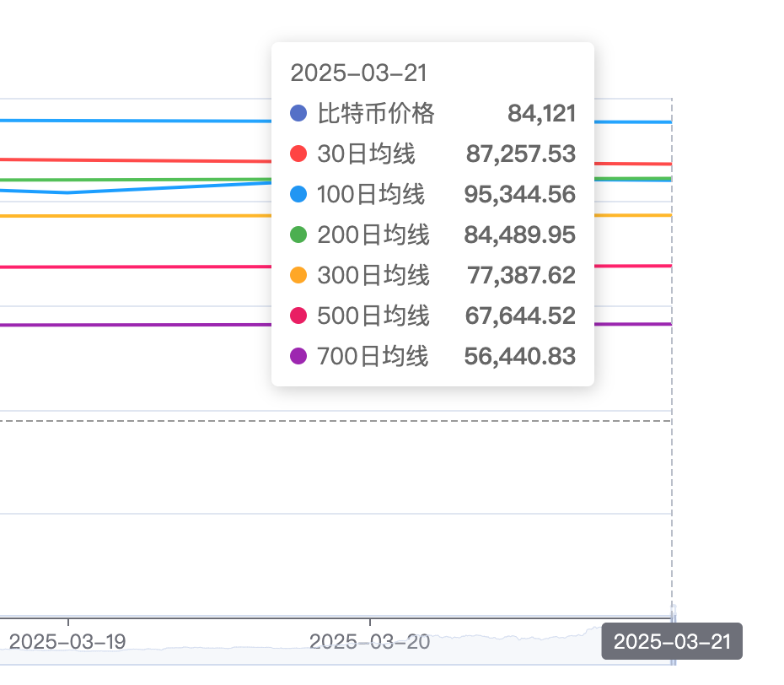The height and width of the screenshot is (685, 784).
Task: Click the 500日均线 tooltip label
Action: [x=373, y=316]
